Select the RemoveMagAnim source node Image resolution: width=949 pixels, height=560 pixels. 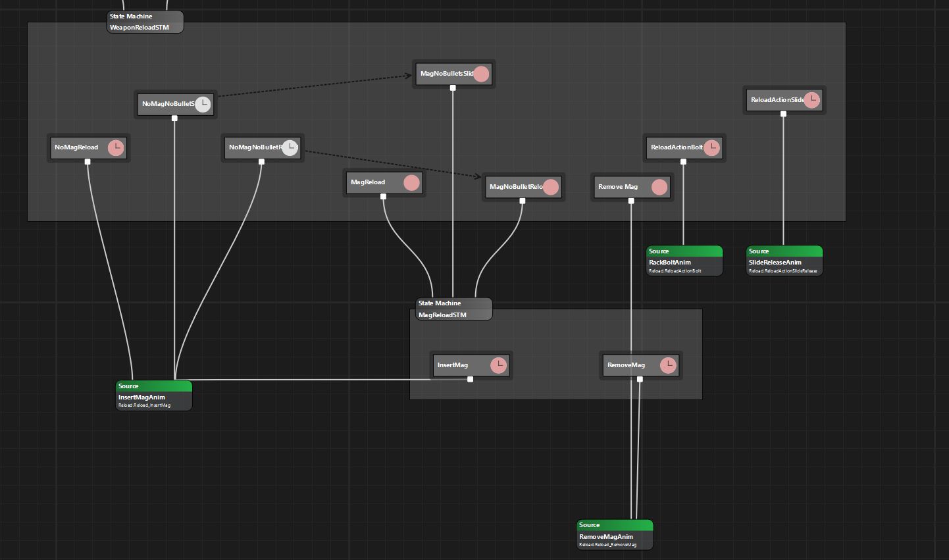(615, 535)
